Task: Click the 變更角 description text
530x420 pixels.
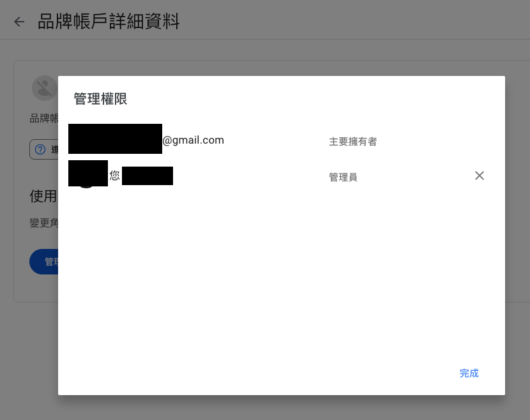Action: click(44, 223)
